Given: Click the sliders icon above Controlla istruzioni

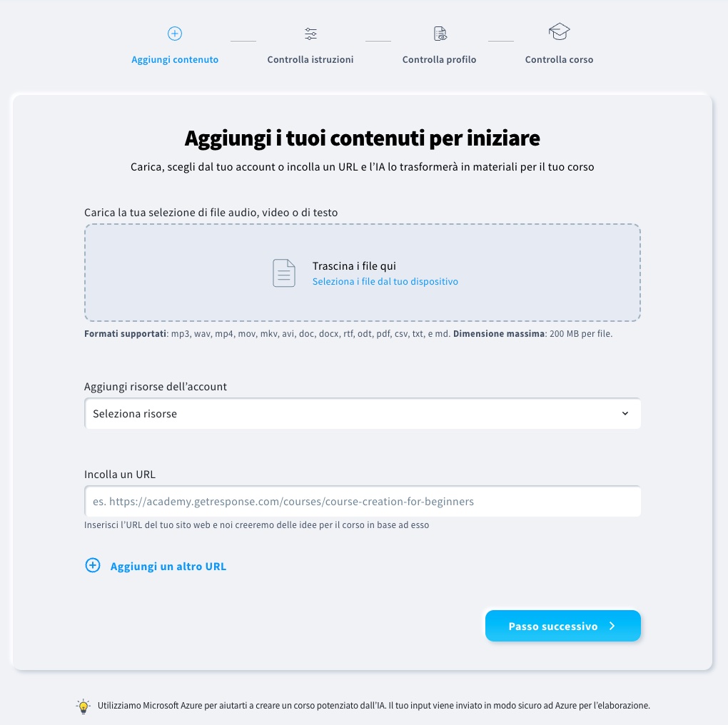Looking at the screenshot, I should (x=310, y=34).
